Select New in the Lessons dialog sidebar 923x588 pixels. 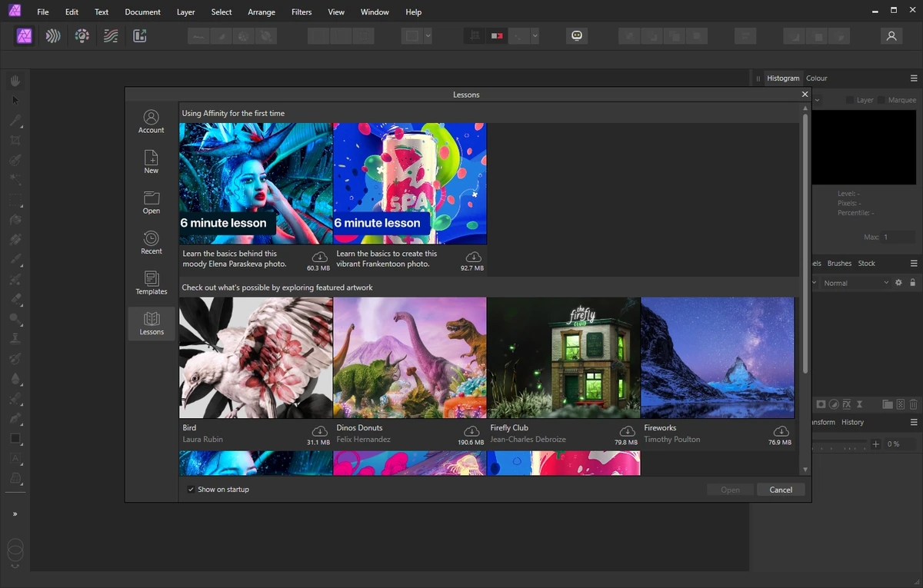pos(152,161)
